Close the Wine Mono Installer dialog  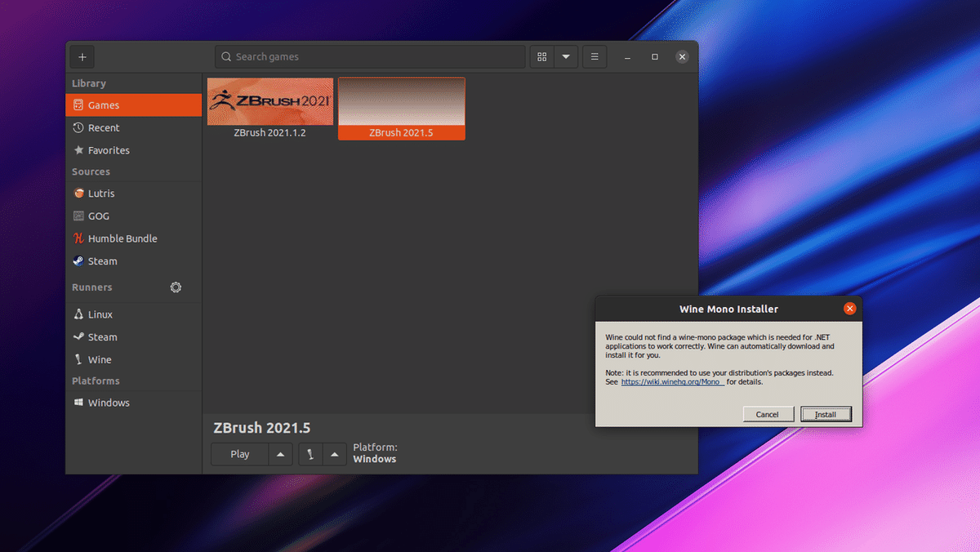click(x=849, y=309)
